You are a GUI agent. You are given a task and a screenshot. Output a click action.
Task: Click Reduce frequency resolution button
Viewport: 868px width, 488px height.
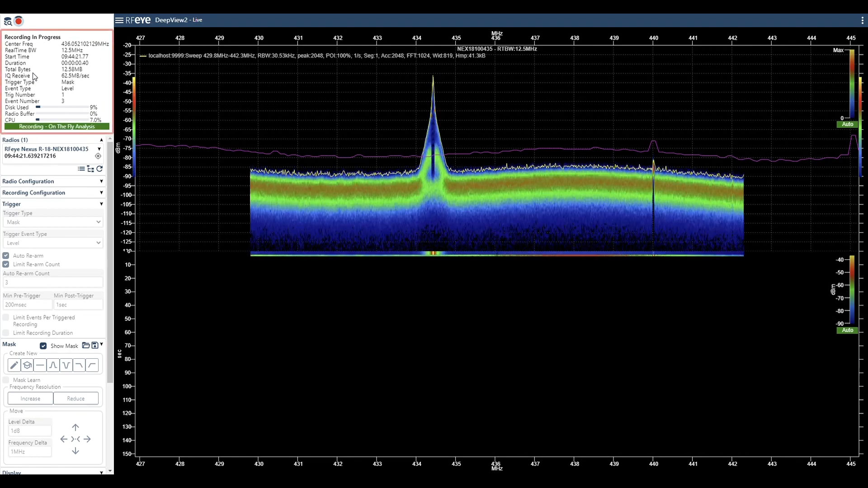76,399
